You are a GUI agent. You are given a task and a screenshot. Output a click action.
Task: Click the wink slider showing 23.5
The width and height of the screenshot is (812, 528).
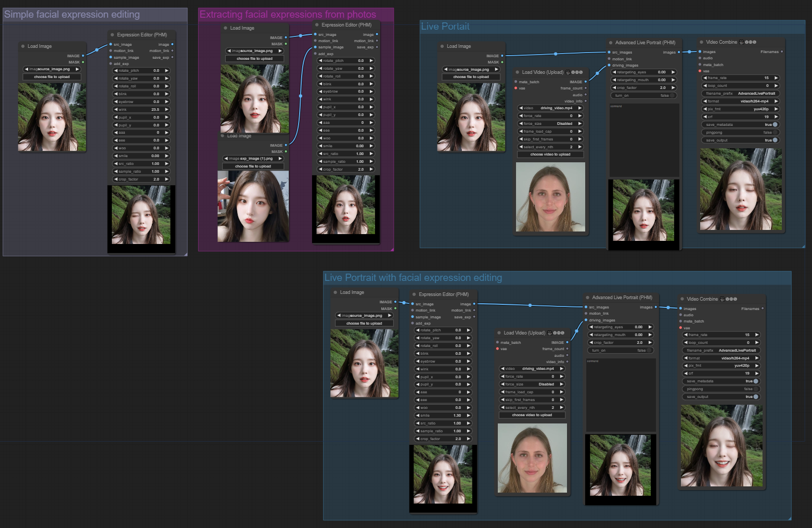(141, 109)
